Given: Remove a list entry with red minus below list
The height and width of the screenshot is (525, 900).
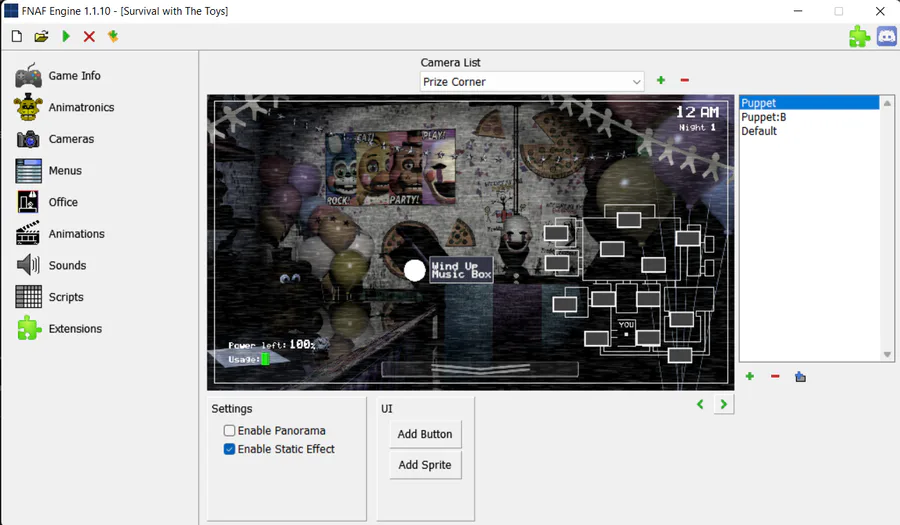Looking at the screenshot, I should click(x=775, y=376).
